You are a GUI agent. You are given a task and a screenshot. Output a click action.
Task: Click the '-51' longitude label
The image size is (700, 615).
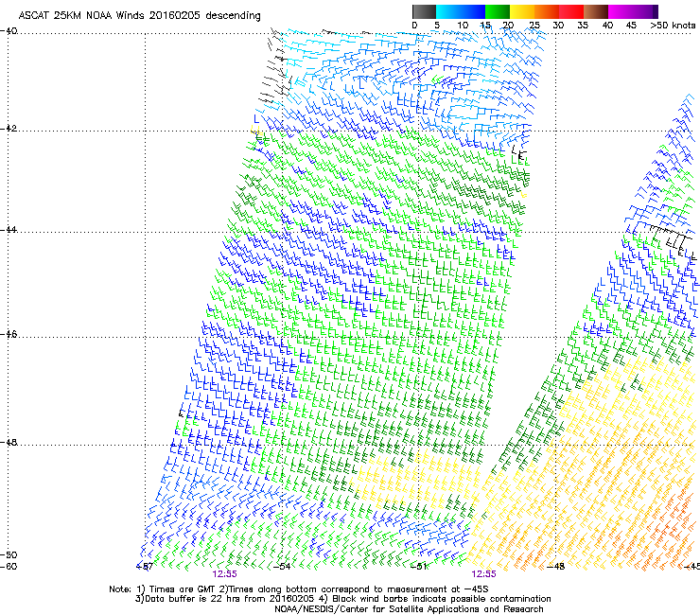coord(419,567)
